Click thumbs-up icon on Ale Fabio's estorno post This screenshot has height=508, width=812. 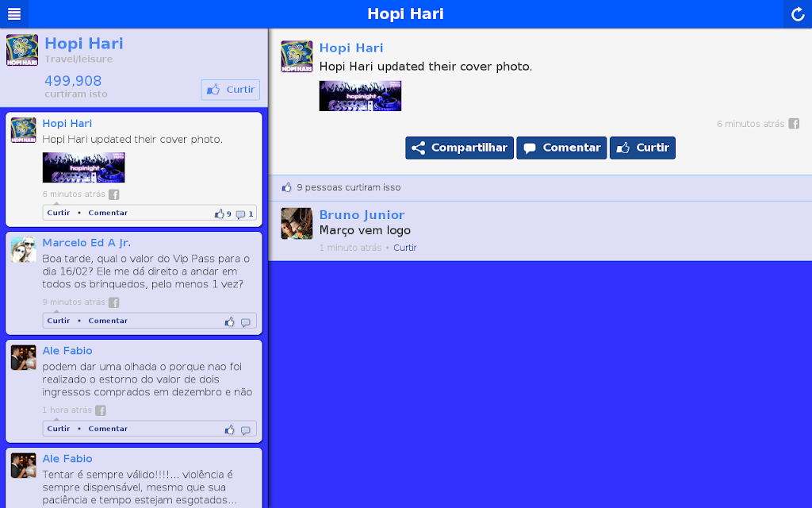[x=229, y=429]
